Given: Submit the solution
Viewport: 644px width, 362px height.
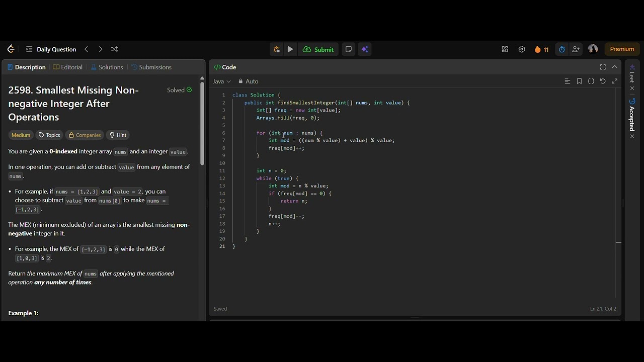Looking at the screenshot, I should [318, 49].
